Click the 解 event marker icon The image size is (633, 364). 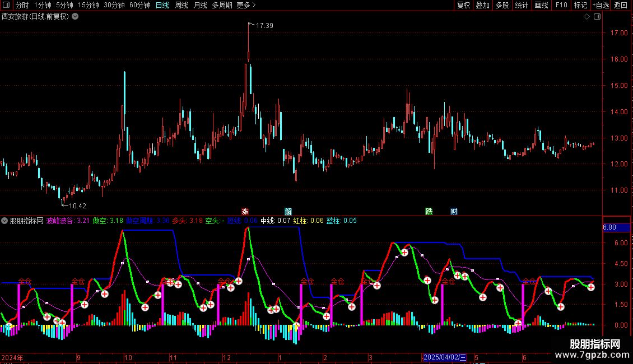point(288,212)
